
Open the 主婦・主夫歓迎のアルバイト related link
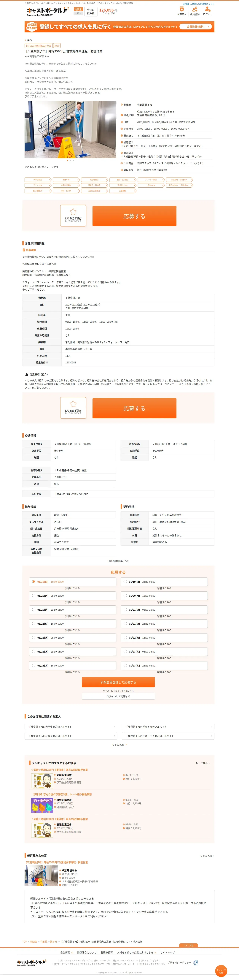(x=168, y=736)
